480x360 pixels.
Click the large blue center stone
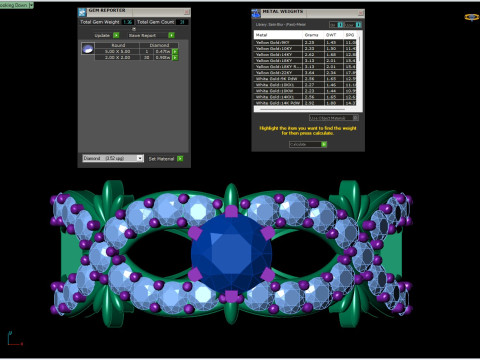pyautogui.click(x=231, y=254)
